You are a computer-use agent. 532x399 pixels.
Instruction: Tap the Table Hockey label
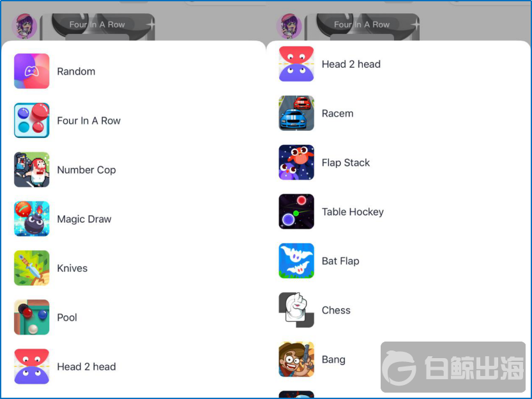click(353, 212)
